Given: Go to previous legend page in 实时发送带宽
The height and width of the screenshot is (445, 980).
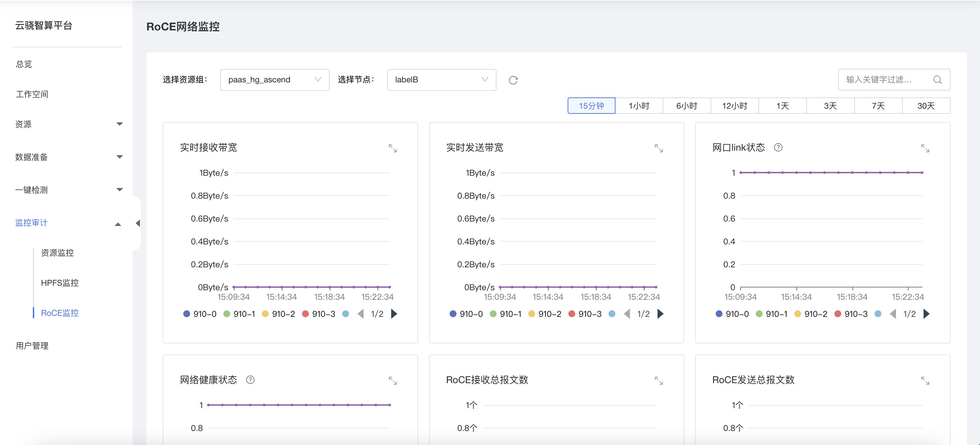Looking at the screenshot, I should [x=627, y=314].
